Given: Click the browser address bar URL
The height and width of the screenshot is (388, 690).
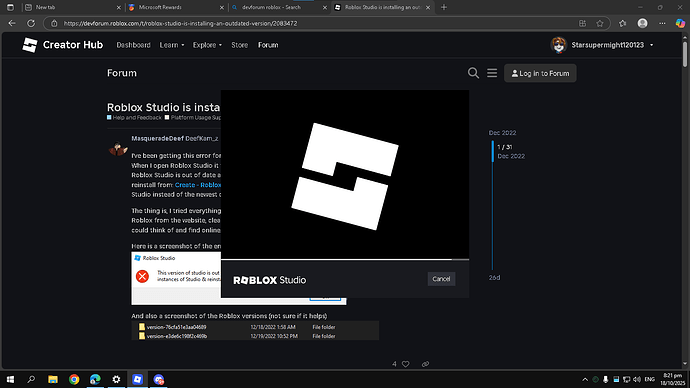Looking at the screenshot, I should point(180,23).
